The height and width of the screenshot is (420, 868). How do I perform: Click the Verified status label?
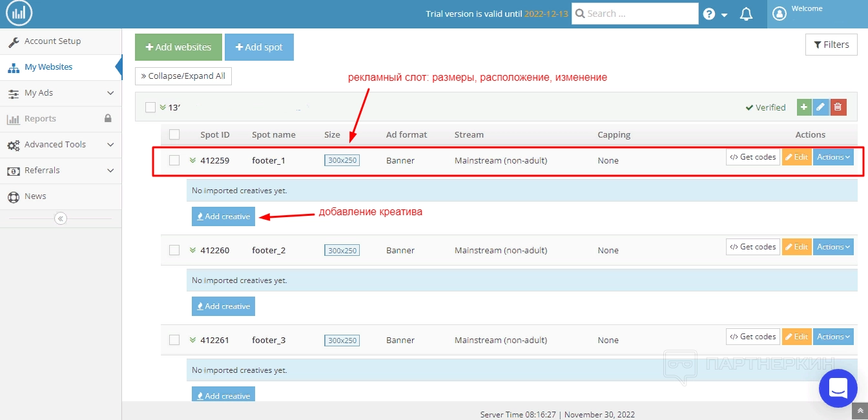click(765, 107)
